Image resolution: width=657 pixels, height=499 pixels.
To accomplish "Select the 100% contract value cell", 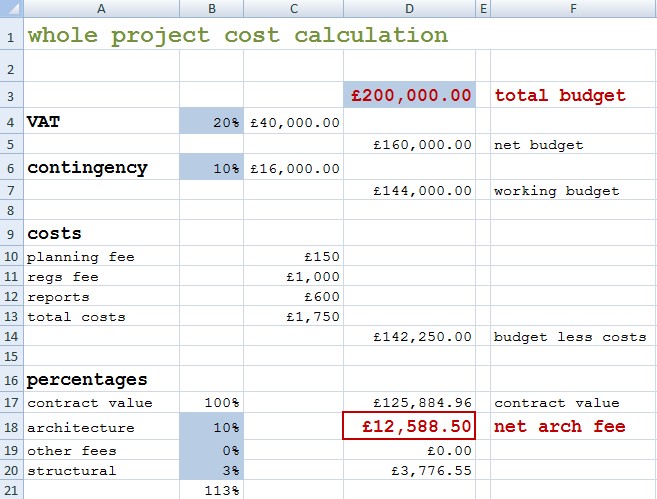I will [212, 402].
